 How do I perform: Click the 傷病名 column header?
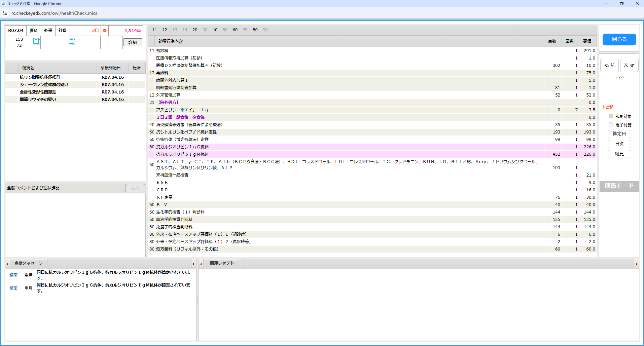[x=57, y=68]
